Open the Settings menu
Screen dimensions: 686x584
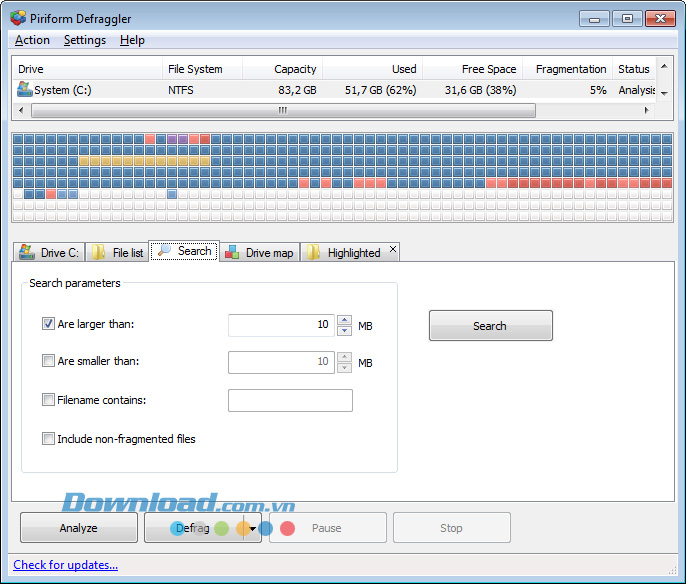[x=85, y=40]
